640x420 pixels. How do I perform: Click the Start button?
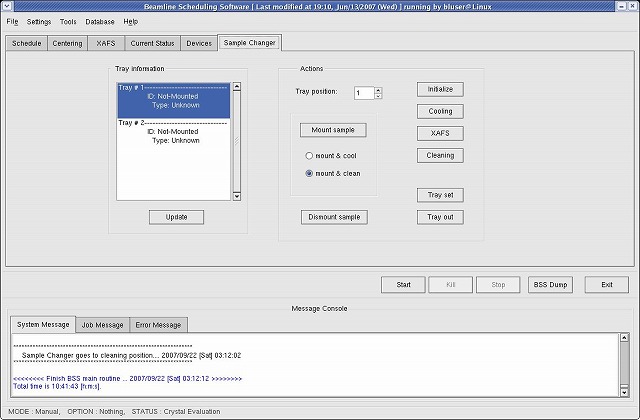coord(403,285)
